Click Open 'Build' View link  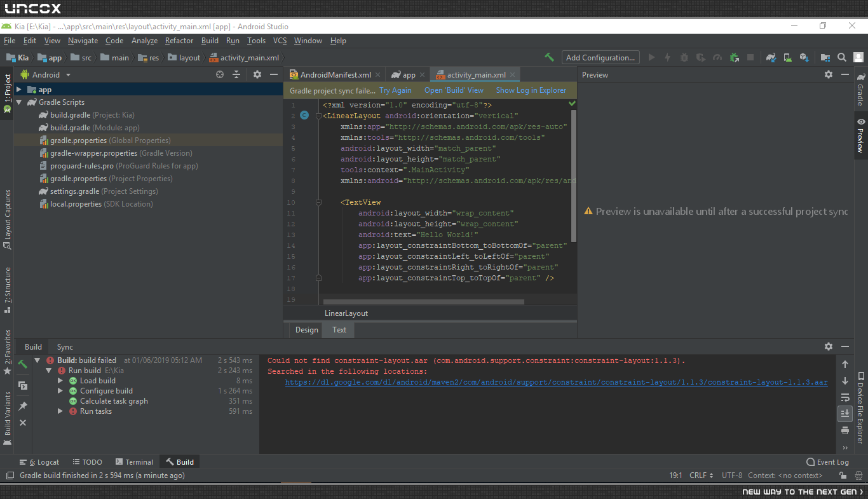(x=454, y=90)
